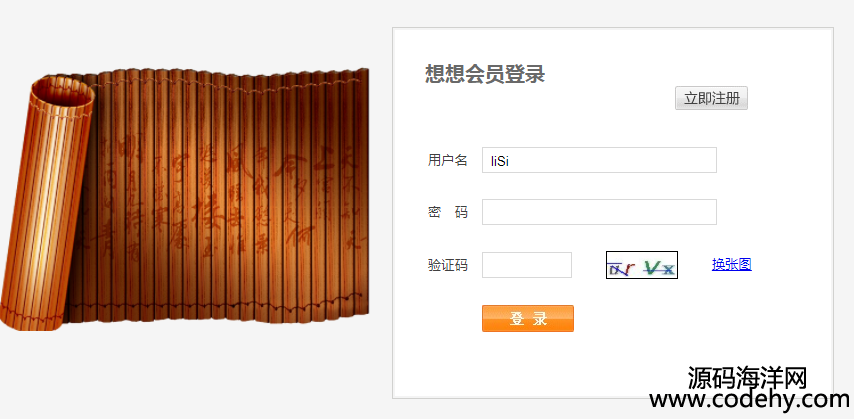
Task: Click the 用户名 field label
Action: pyautogui.click(x=448, y=160)
